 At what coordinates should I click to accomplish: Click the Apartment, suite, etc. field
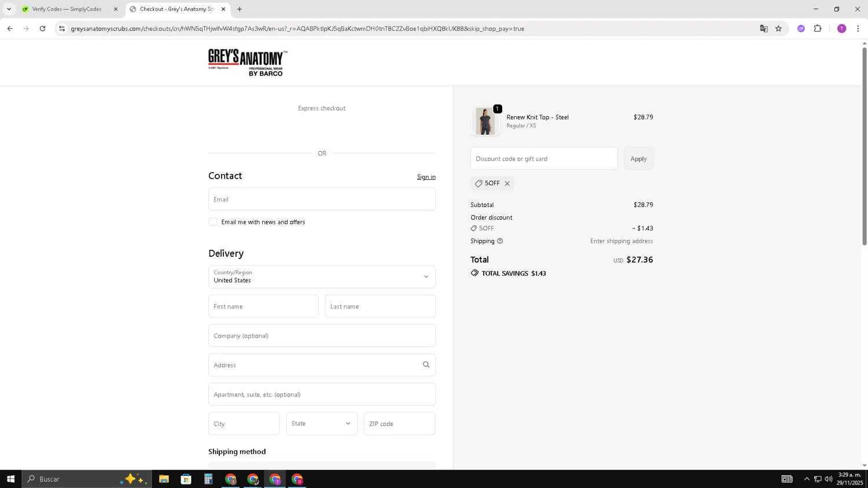322,394
